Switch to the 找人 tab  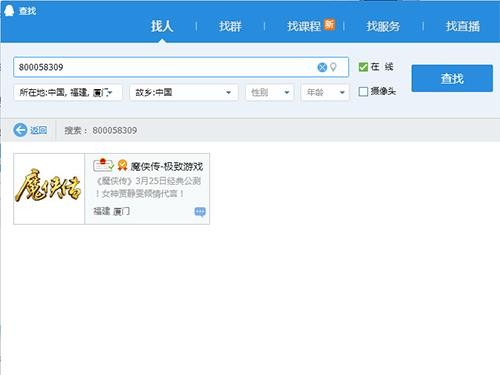pos(162,26)
